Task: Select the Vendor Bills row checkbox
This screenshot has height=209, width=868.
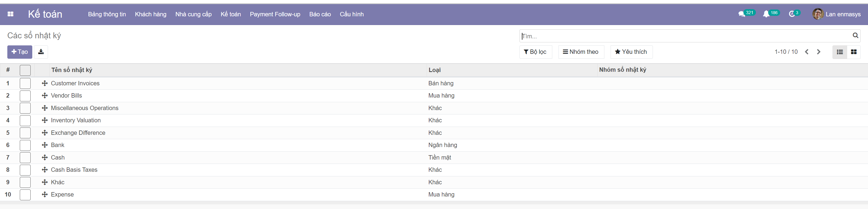Action: pyautogui.click(x=25, y=96)
